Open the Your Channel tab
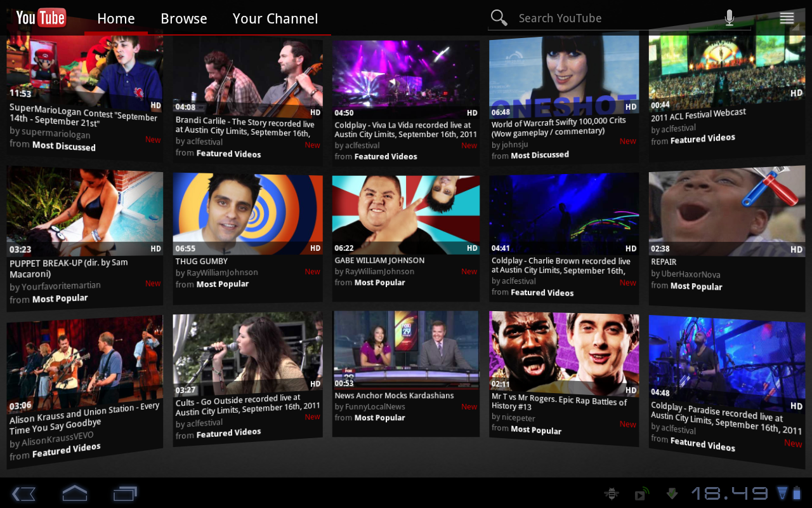The image size is (812, 508). (275, 19)
